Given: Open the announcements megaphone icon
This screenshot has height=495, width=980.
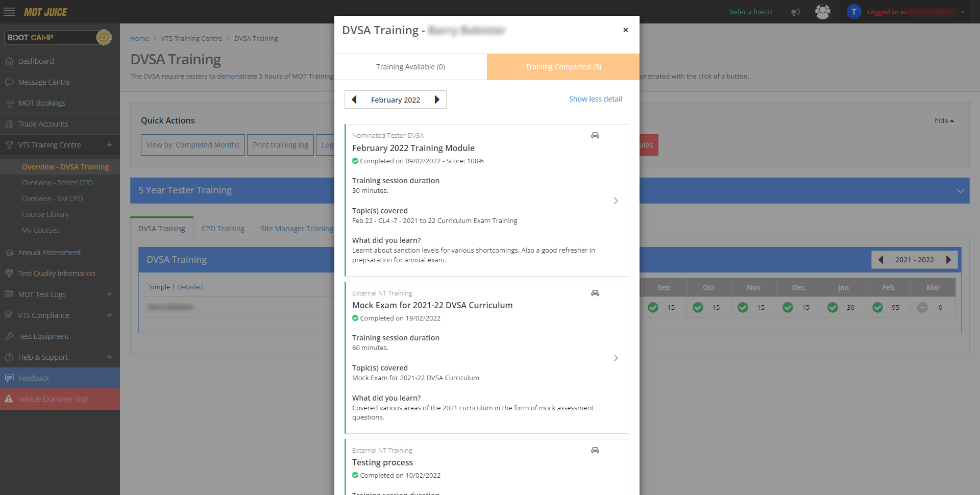Looking at the screenshot, I should tap(795, 12).
